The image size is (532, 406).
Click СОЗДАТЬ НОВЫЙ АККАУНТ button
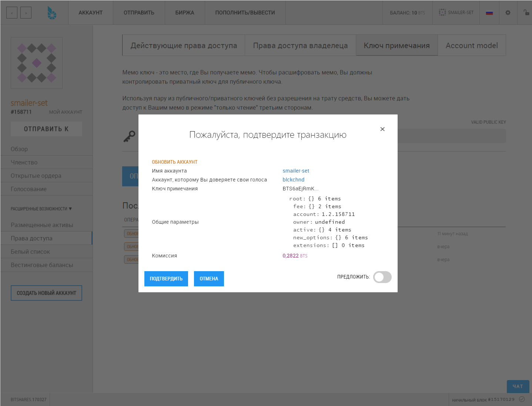[46, 293]
